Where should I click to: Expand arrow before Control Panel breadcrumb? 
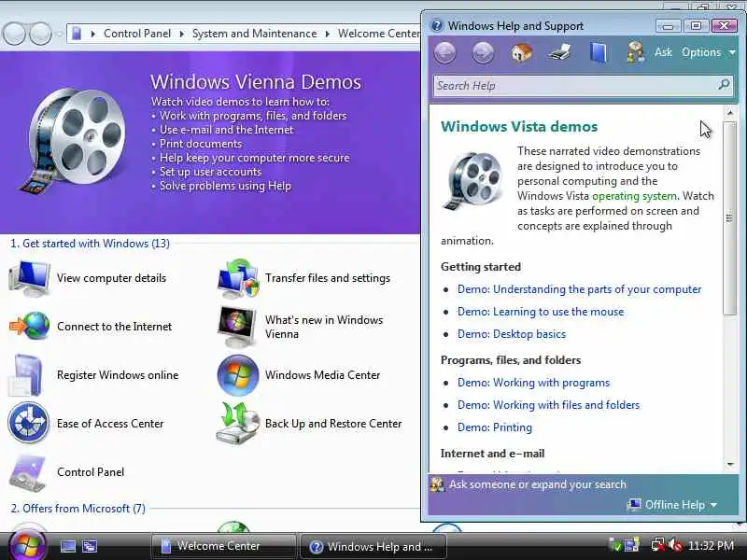pyautogui.click(x=93, y=34)
